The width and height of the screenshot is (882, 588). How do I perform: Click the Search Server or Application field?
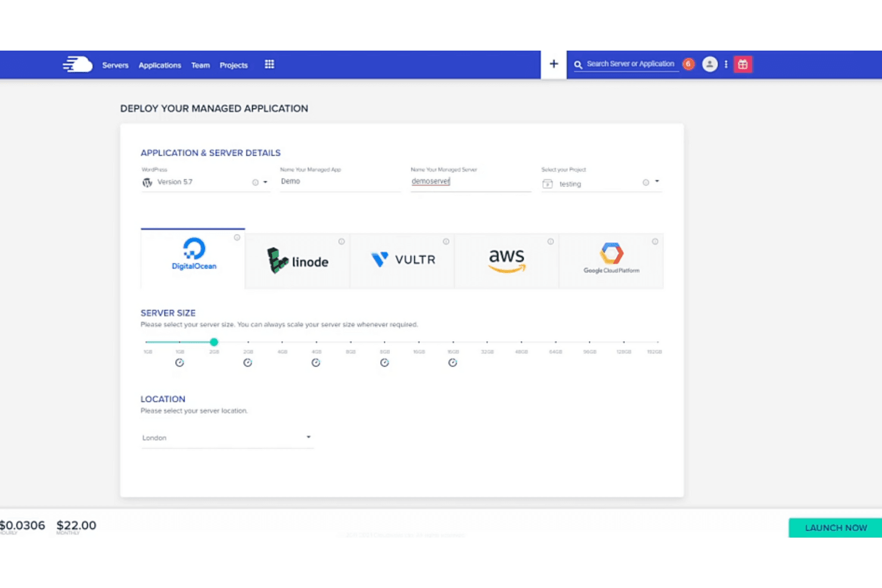pos(631,64)
